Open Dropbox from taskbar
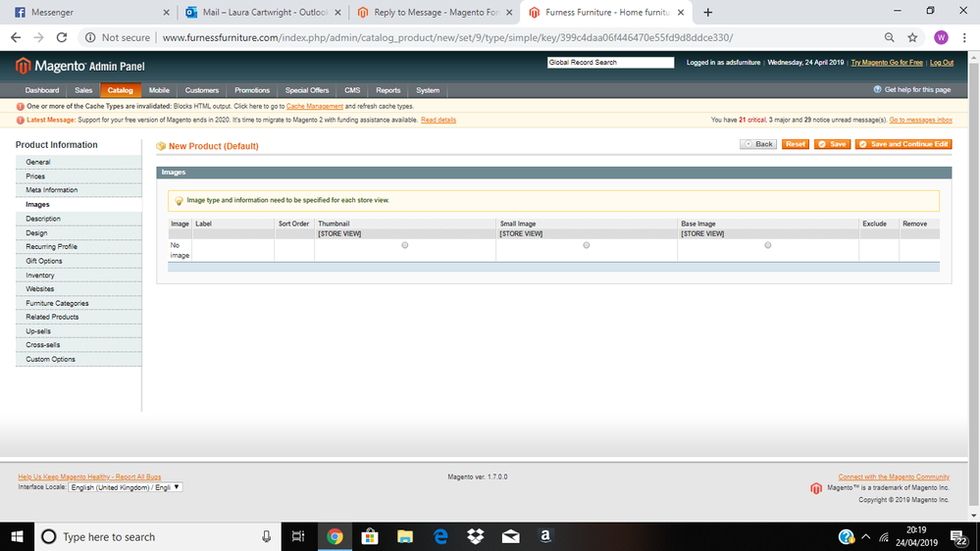 coord(476,536)
